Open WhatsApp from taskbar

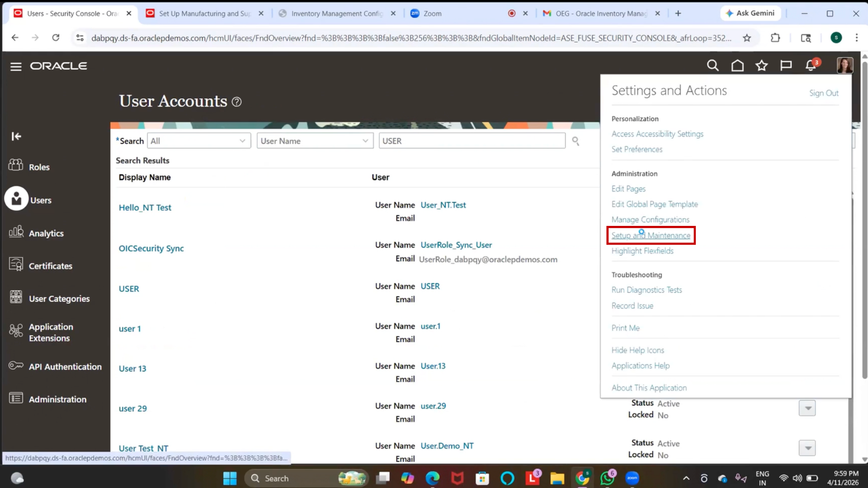[607, 478]
